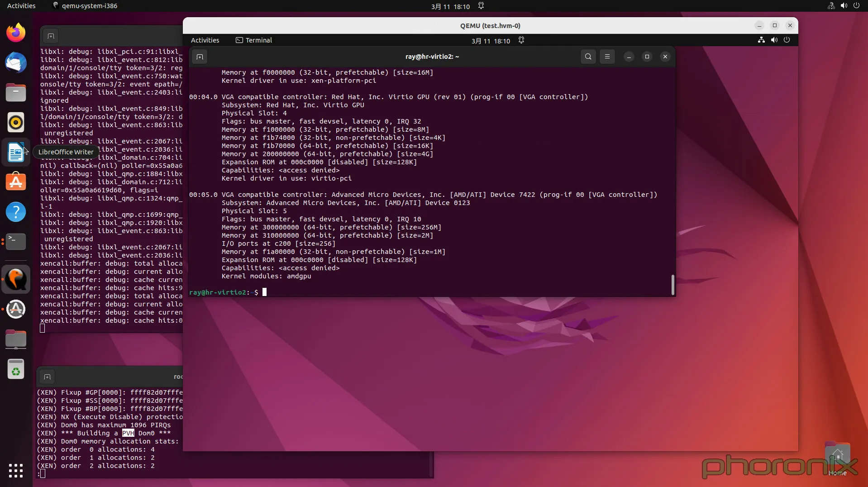Search in the guest terminal
Image resolution: width=868 pixels, height=487 pixels.
(588, 57)
